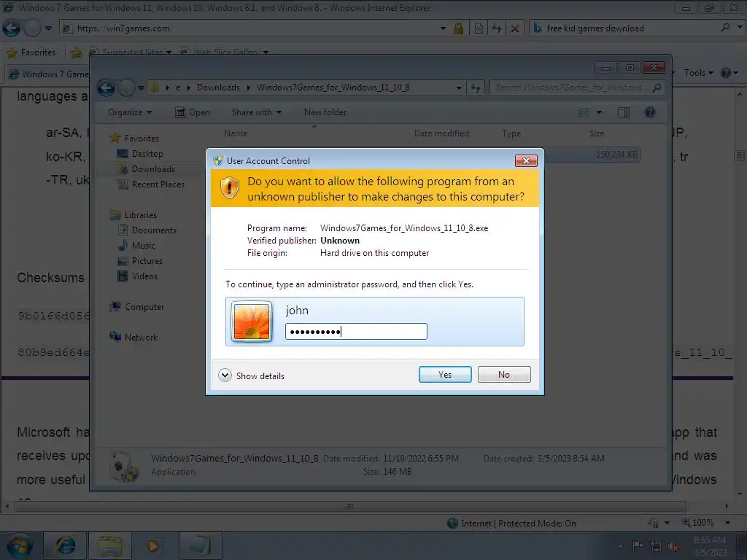
Task: Open Videos library in navigation pane
Action: 144,276
